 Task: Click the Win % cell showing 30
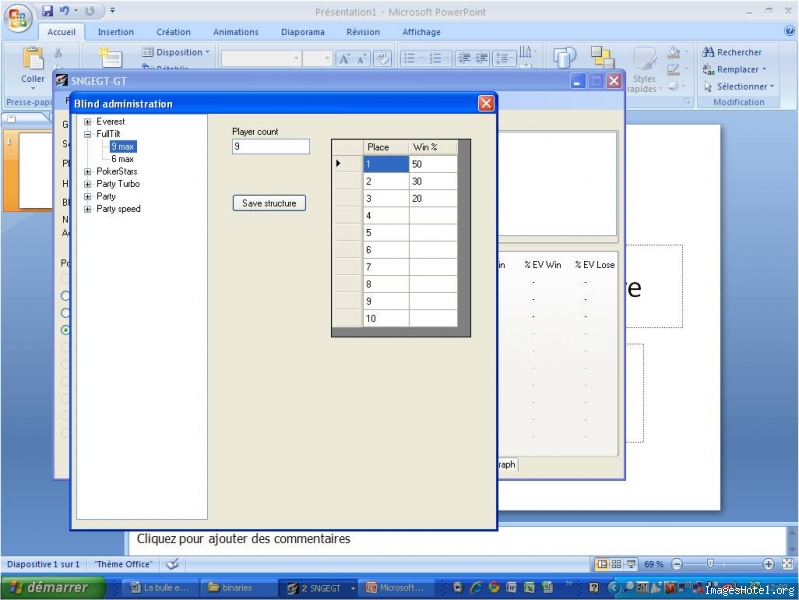point(433,181)
